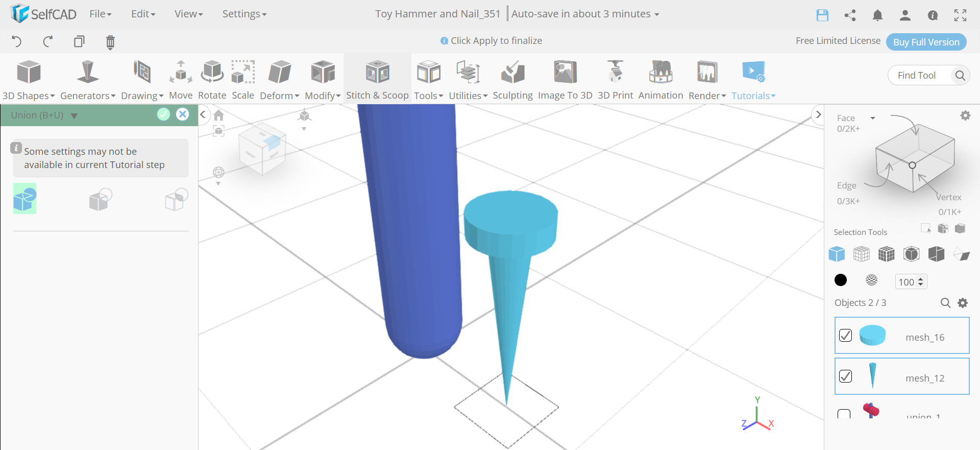This screenshot has height=450, width=980.
Task: Open the Render dropdown
Action: tap(707, 80)
